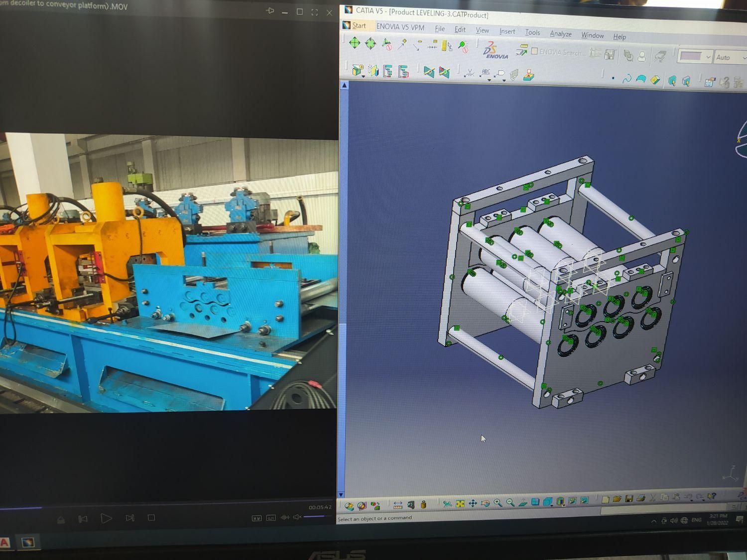Click the Print icon
The width and height of the screenshot is (747, 560).
641,497
